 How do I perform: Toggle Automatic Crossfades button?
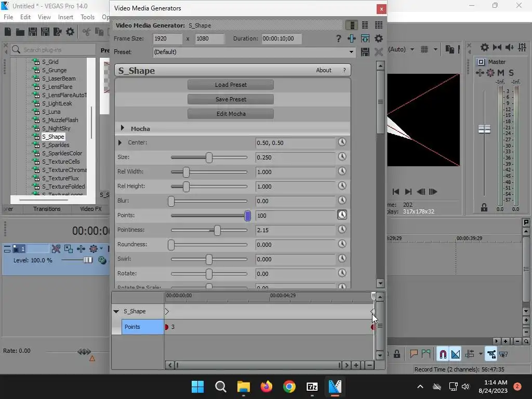click(456, 354)
